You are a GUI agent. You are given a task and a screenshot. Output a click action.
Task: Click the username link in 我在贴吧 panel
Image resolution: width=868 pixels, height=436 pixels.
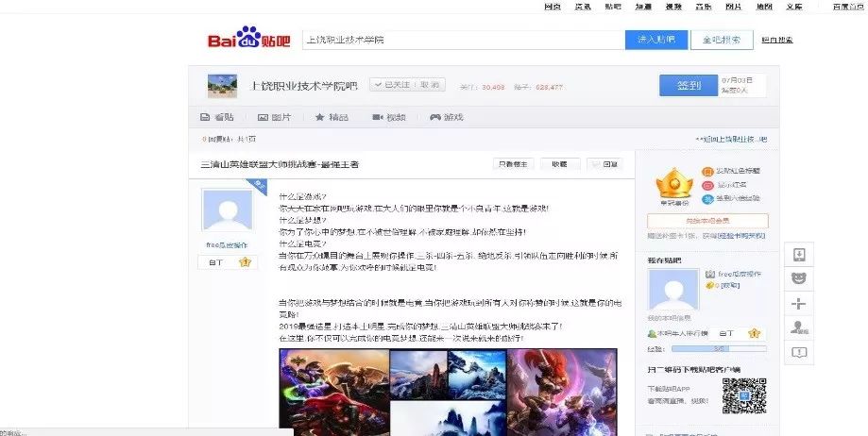(740, 274)
